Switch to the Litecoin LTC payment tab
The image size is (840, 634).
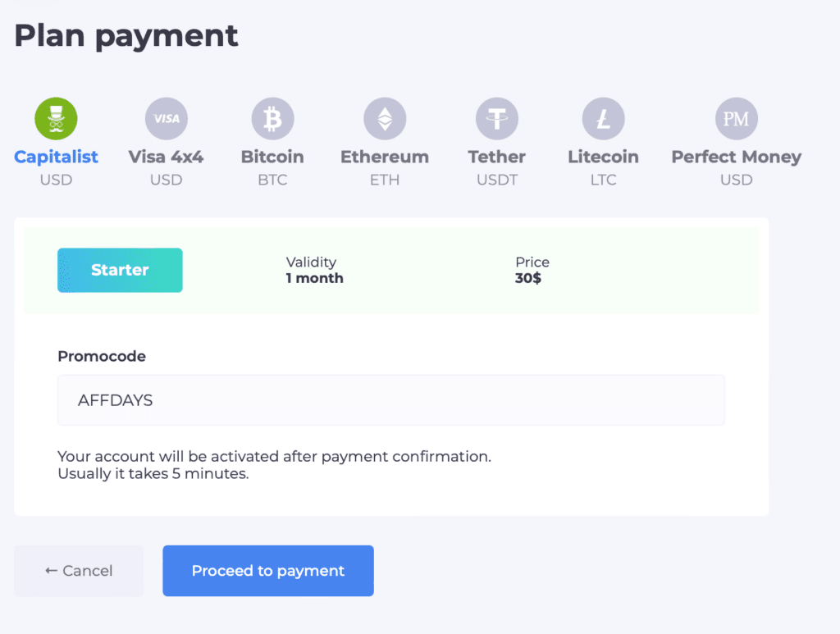pyautogui.click(x=604, y=157)
